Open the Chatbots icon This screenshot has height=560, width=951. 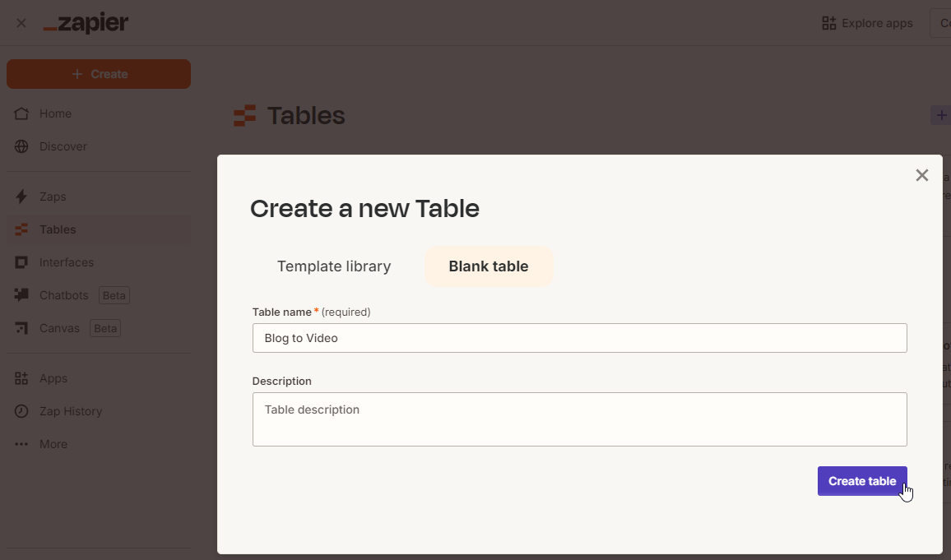(x=22, y=295)
